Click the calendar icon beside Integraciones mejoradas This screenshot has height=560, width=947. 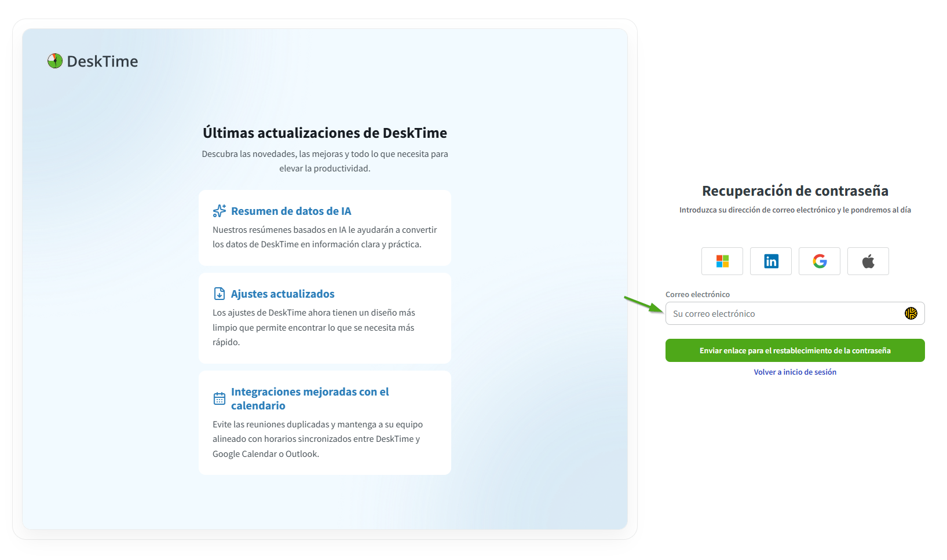220,398
